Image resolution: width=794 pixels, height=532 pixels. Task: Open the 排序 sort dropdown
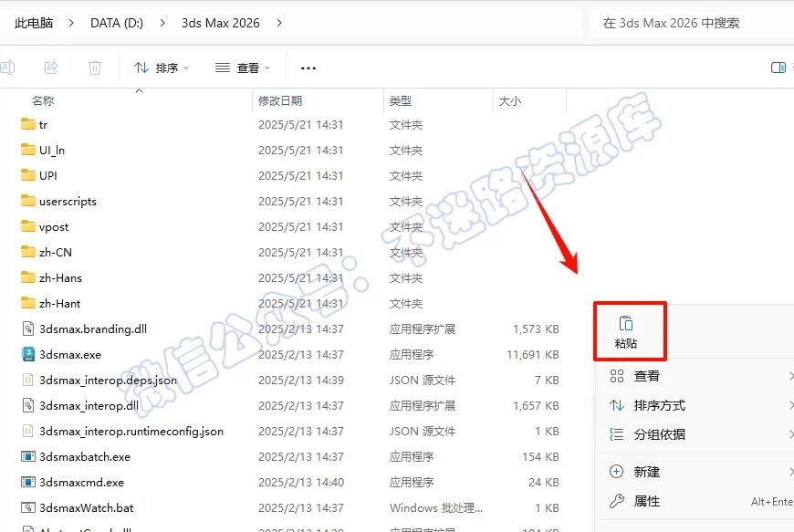click(x=162, y=68)
